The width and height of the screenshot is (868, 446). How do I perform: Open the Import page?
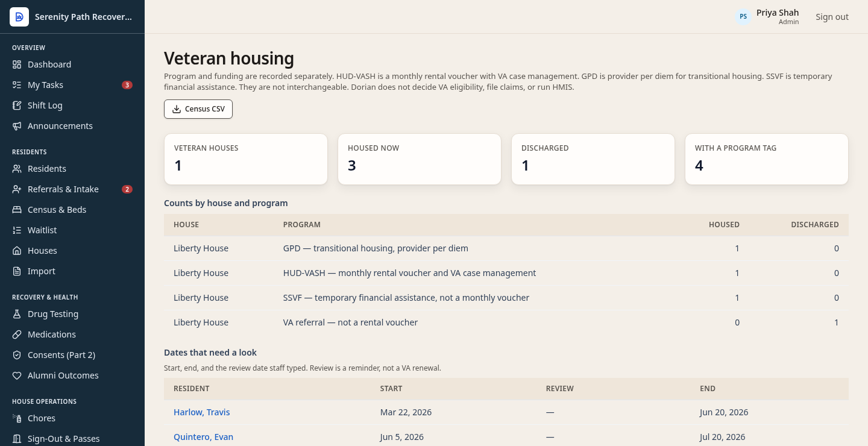pyautogui.click(x=72, y=271)
